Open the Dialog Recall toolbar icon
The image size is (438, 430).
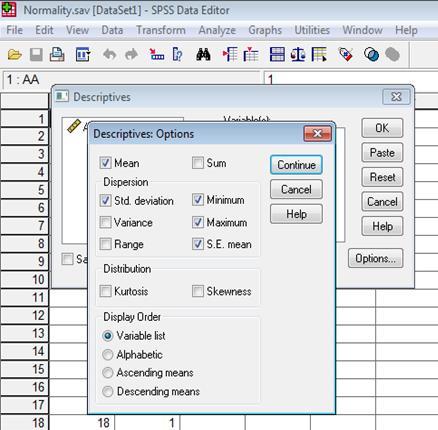[x=83, y=54]
